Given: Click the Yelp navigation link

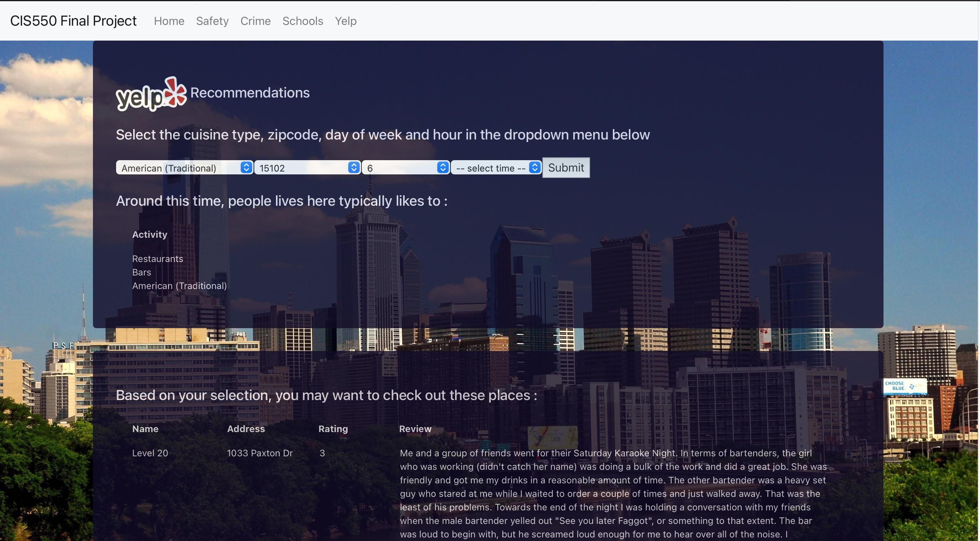Looking at the screenshot, I should click(345, 21).
